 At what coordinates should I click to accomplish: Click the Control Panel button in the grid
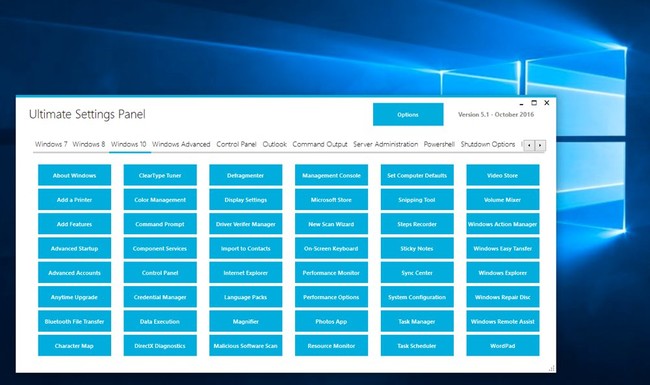160,273
